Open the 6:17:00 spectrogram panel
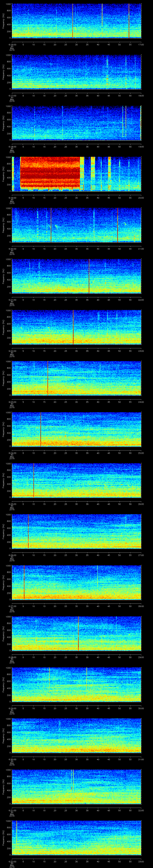Screen dimensions: 153x868 [76, 72]
